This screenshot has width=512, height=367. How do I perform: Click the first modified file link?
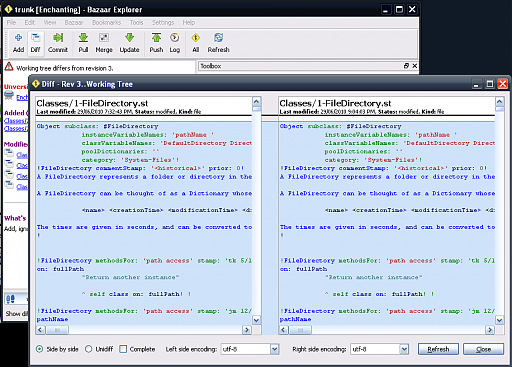point(22,155)
